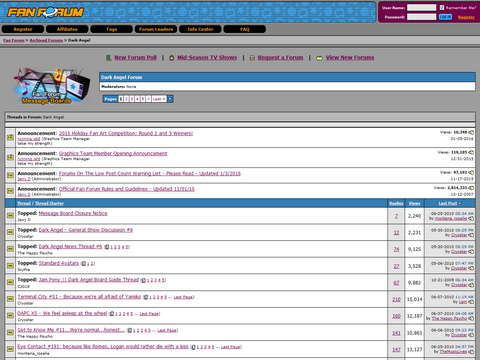Click view icon on Graphics Team announcement row
The image size is (480, 360).
pyautogui.click(x=471, y=152)
